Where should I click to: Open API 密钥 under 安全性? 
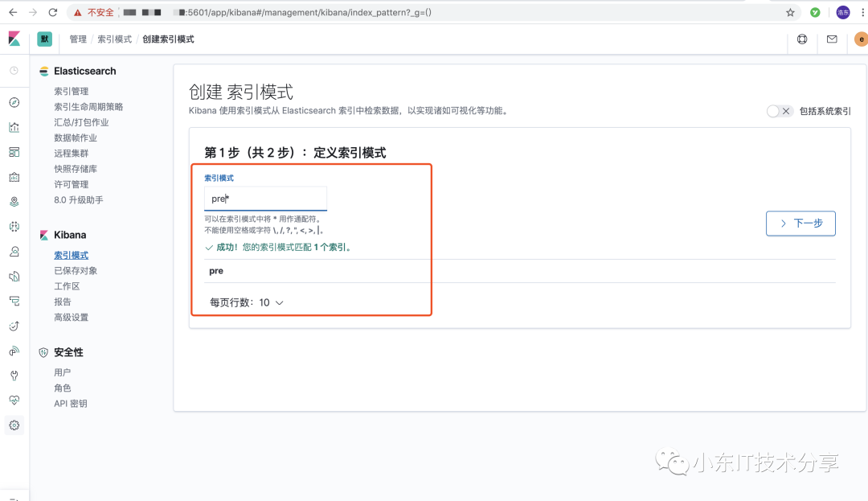point(70,404)
